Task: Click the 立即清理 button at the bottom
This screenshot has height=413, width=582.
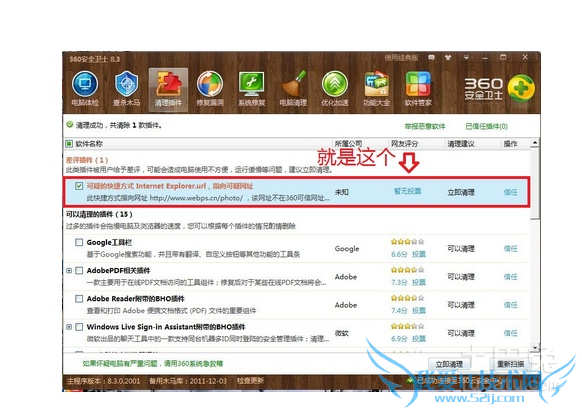Action: coord(449,364)
